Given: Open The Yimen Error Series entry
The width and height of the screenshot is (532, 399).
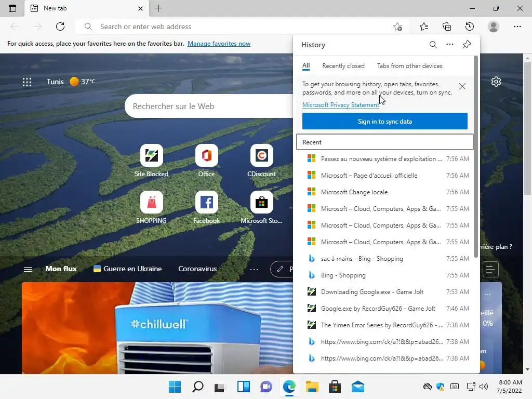Looking at the screenshot, I should pos(385,325).
